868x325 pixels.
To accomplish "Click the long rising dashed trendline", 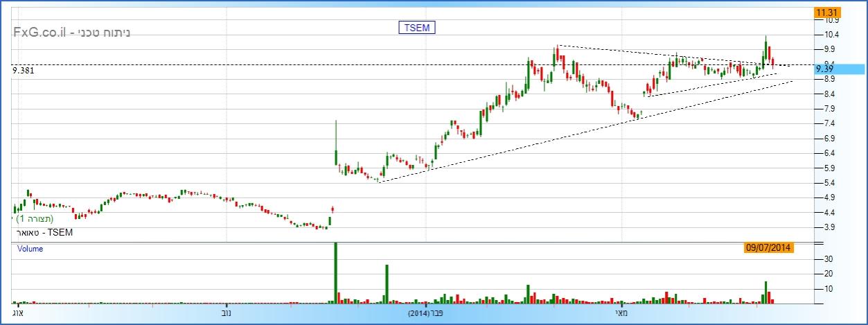I will click(x=554, y=137).
